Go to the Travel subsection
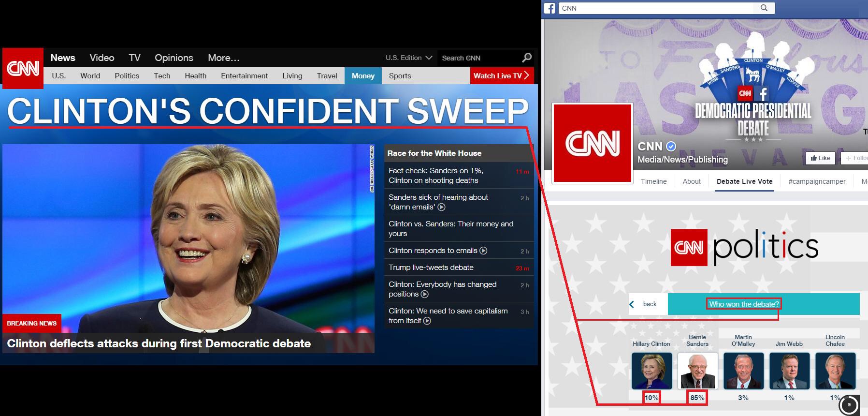The height and width of the screenshot is (416, 868). pos(327,76)
